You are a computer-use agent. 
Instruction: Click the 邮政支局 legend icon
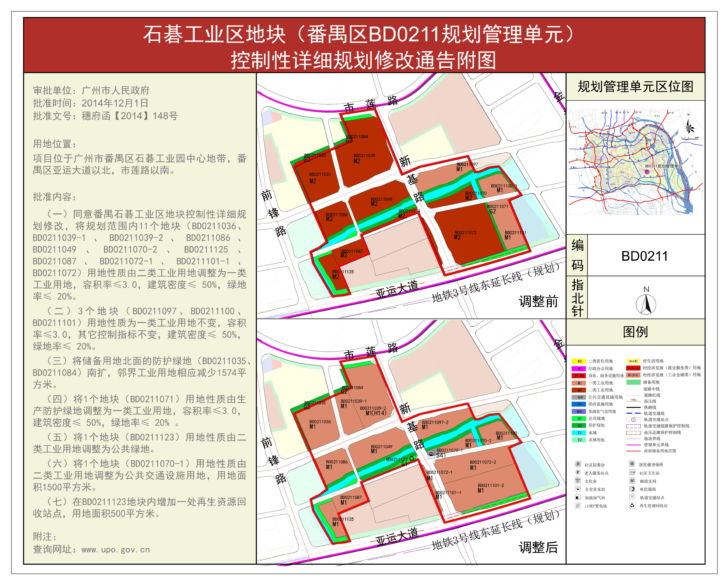pos(632,481)
